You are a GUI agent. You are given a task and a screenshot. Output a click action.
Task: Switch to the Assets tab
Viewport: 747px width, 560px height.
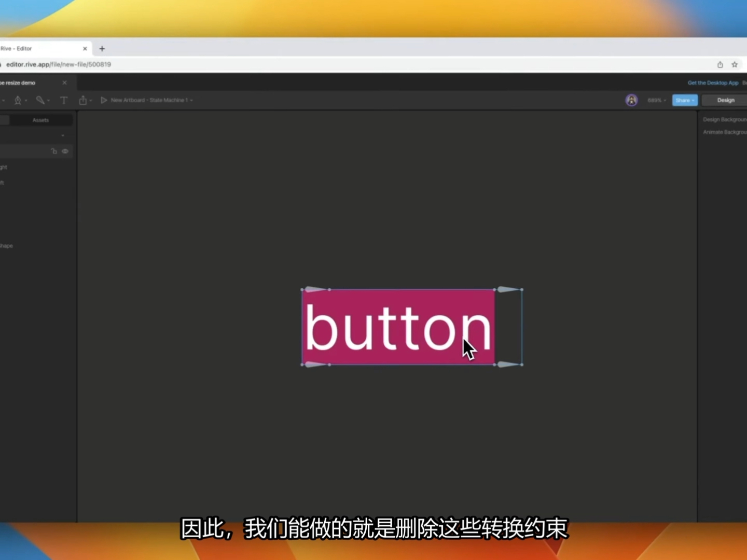pyautogui.click(x=40, y=120)
